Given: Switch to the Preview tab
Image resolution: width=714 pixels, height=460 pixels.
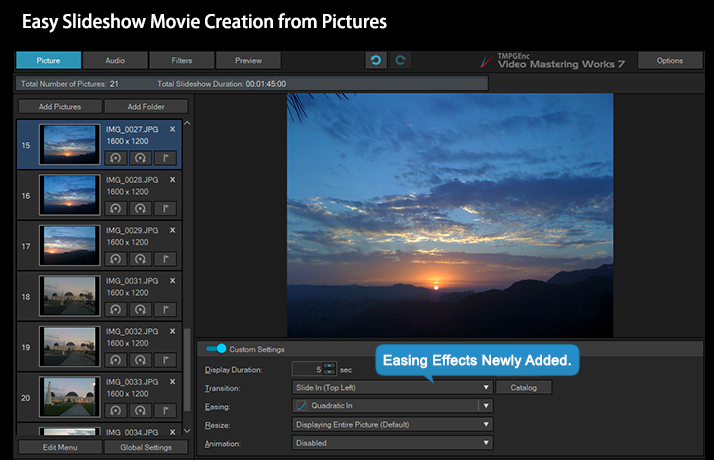Looking at the screenshot, I should 248,60.
